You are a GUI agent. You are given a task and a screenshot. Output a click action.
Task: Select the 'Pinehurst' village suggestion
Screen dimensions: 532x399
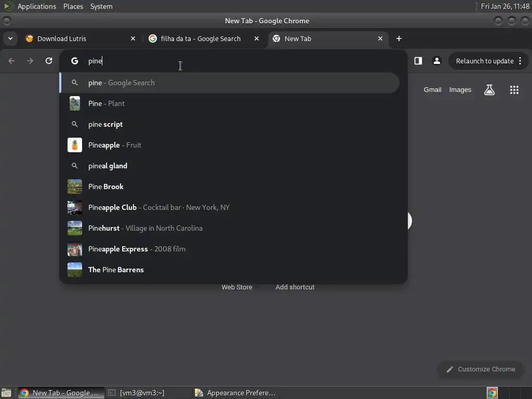[230, 228]
